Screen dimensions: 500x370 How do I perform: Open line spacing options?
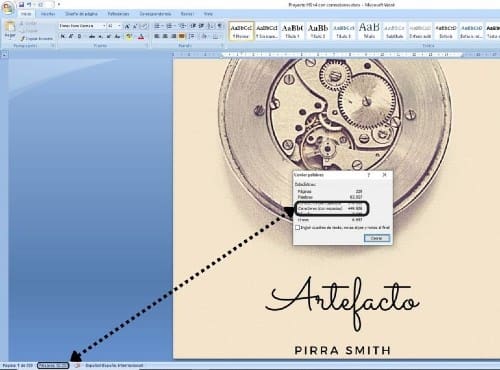[192, 36]
